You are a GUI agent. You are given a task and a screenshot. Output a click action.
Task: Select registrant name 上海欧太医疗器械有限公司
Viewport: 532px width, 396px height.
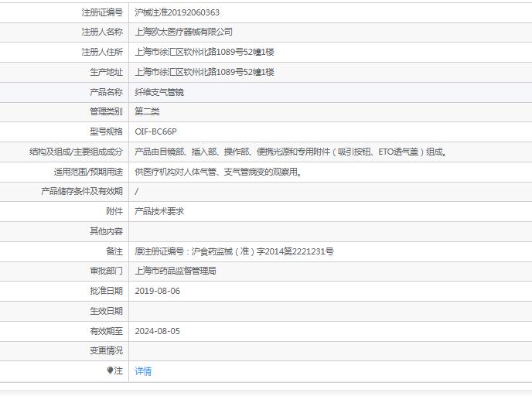point(183,32)
